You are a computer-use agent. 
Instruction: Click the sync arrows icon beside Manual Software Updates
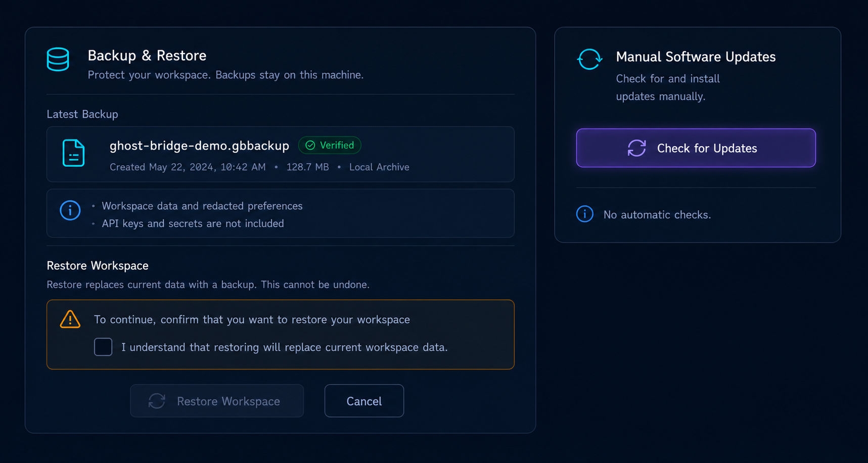pos(589,59)
